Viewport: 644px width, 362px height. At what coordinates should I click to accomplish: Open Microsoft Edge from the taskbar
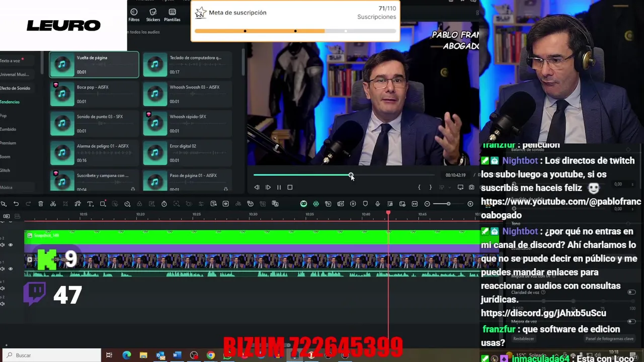point(127,355)
